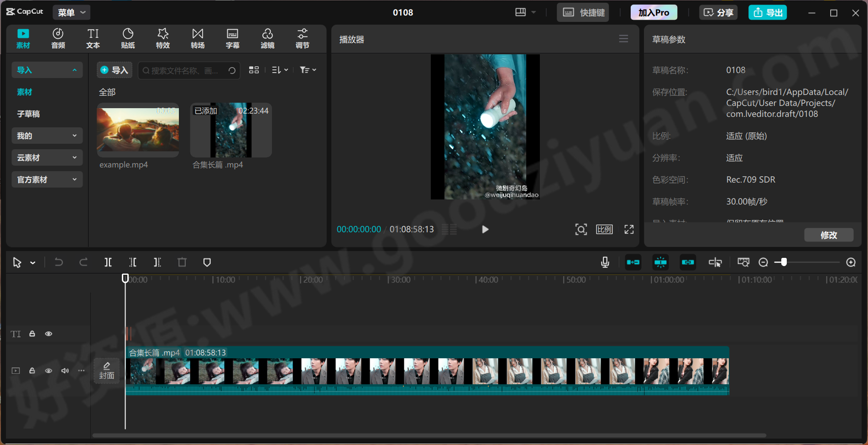
Task: Expand the 云素材 (Cloud assets) section
Action: (47, 157)
